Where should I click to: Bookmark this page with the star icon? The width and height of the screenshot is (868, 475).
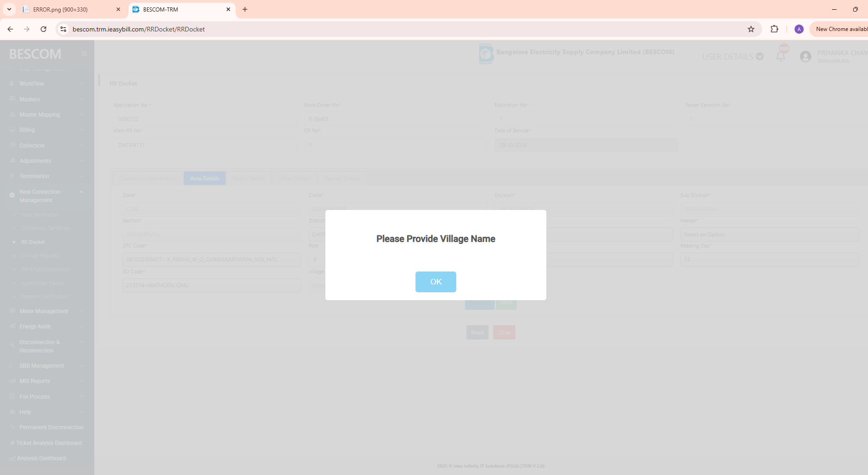click(x=751, y=29)
